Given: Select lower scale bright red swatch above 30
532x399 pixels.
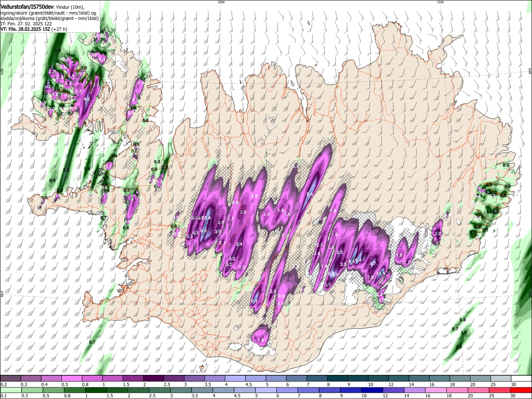Looking at the screenshot, I should (521, 390).
